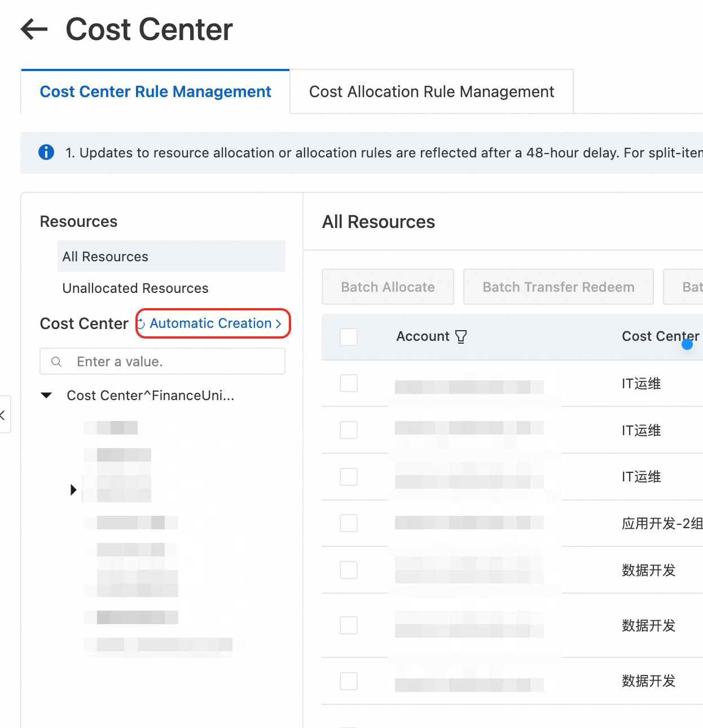The height and width of the screenshot is (728, 703).
Task: Open the Account column filter funnel
Action: (x=461, y=337)
